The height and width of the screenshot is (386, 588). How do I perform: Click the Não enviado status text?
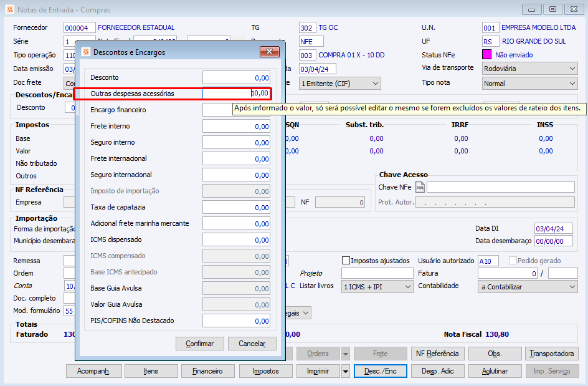coord(514,55)
